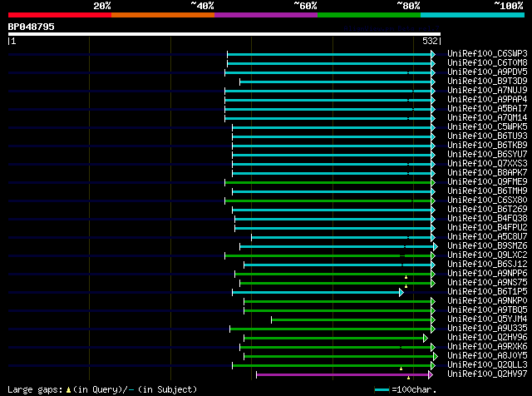Select the UniRef100_Q9FME9 label

click(x=487, y=182)
